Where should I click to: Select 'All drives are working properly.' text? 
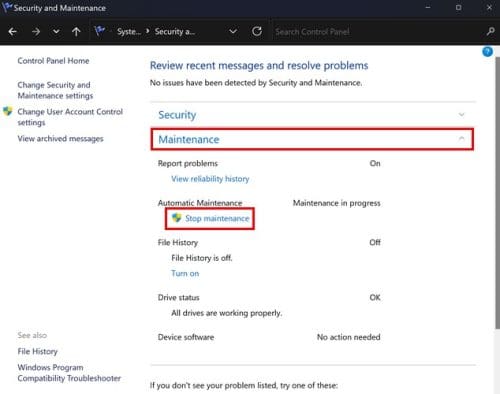[x=227, y=313]
